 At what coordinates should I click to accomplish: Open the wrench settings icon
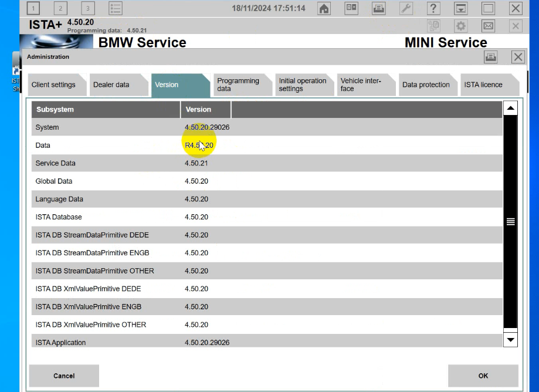click(x=406, y=8)
